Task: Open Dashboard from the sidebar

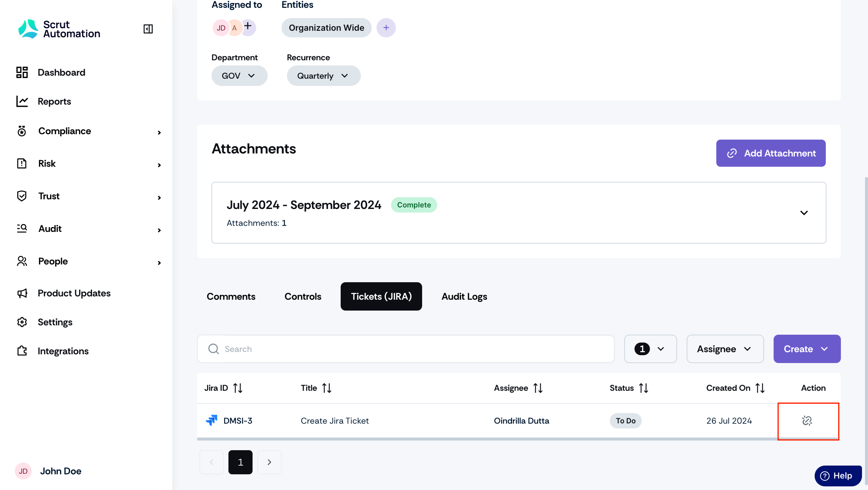Action: pyautogui.click(x=51, y=72)
